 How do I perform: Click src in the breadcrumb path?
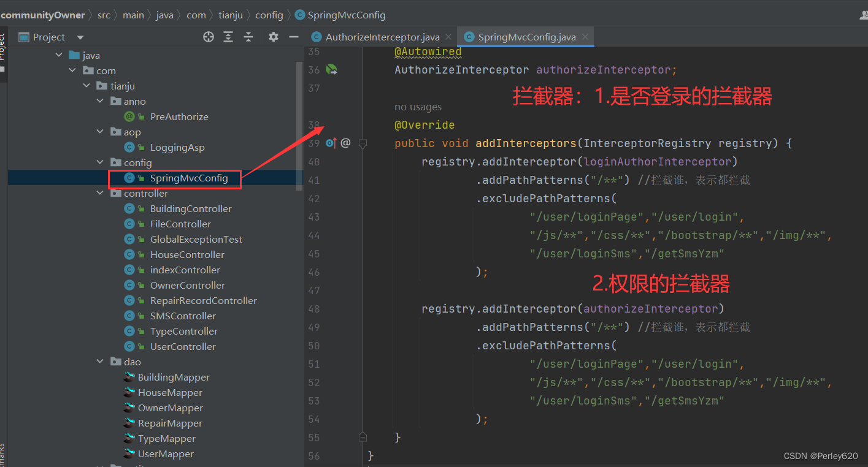pos(104,15)
